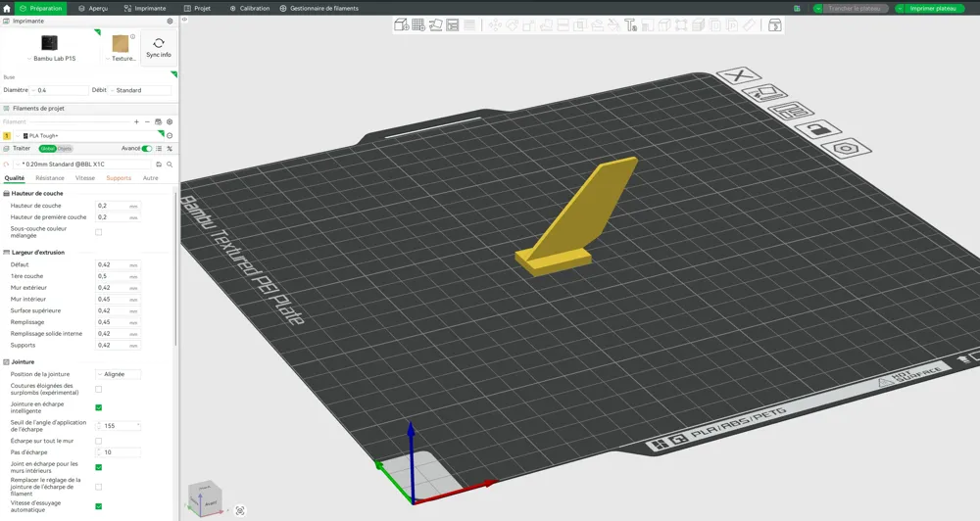
Task: Click the Add plate grid icon
Action: [x=418, y=25]
